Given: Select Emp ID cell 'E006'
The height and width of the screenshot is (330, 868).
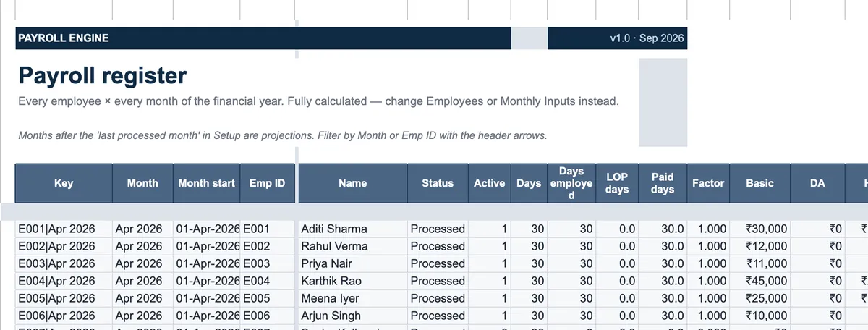Looking at the screenshot, I should click(x=267, y=316).
